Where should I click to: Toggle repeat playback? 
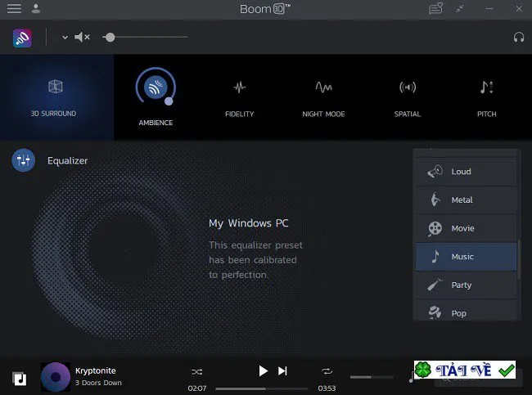click(x=327, y=371)
